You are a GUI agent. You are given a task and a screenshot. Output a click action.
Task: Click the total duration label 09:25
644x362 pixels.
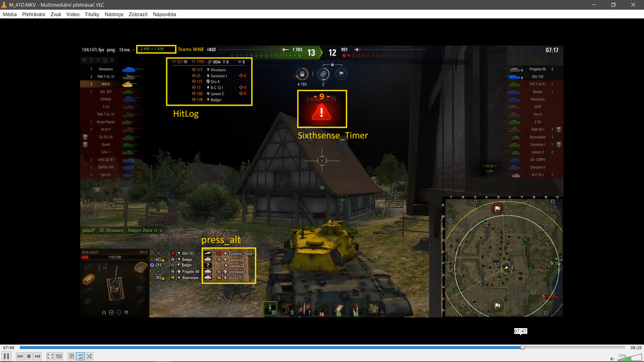coord(635,348)
